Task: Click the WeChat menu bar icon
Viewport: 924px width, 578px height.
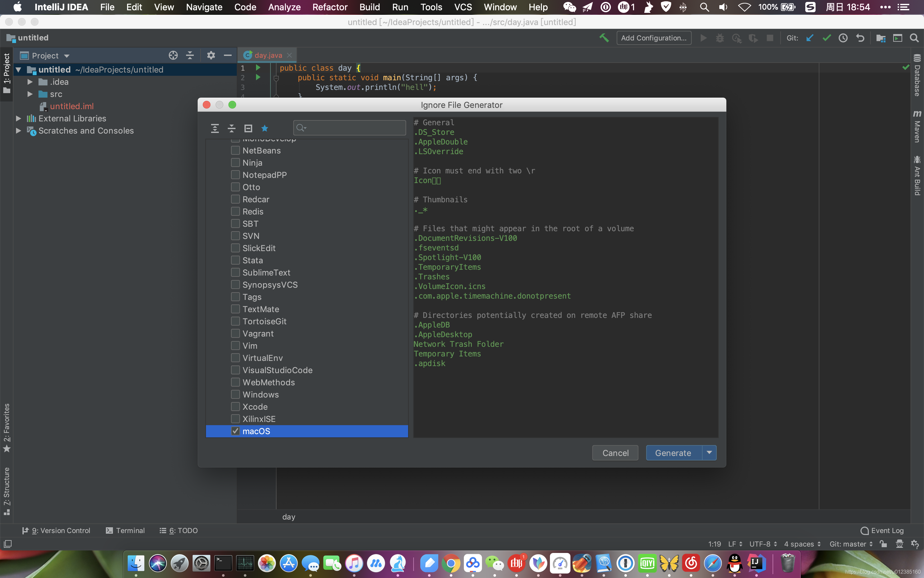Action: point(570,7)
